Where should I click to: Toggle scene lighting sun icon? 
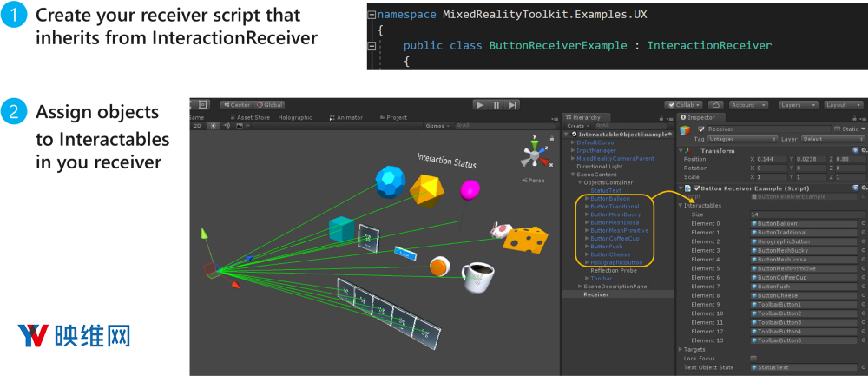tap(213, 125)
